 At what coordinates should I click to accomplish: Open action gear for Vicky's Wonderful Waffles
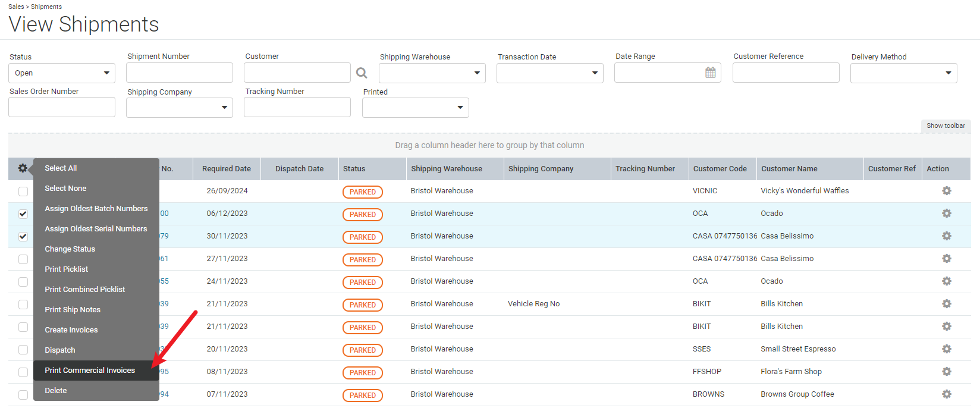coord(947,191)
